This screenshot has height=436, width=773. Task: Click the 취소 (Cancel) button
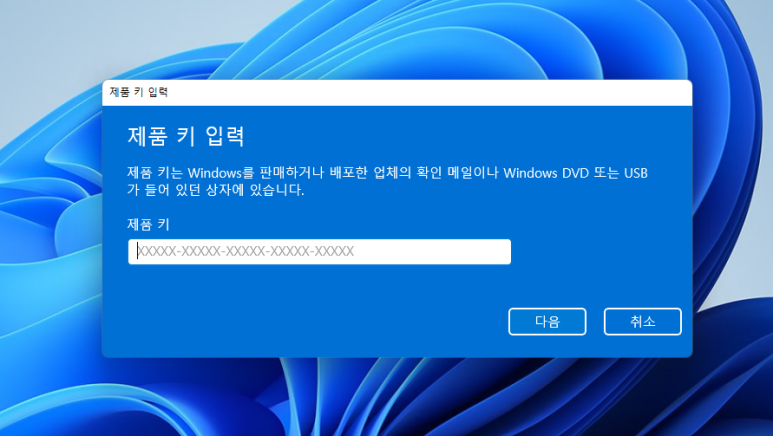(x=642, y=322)
